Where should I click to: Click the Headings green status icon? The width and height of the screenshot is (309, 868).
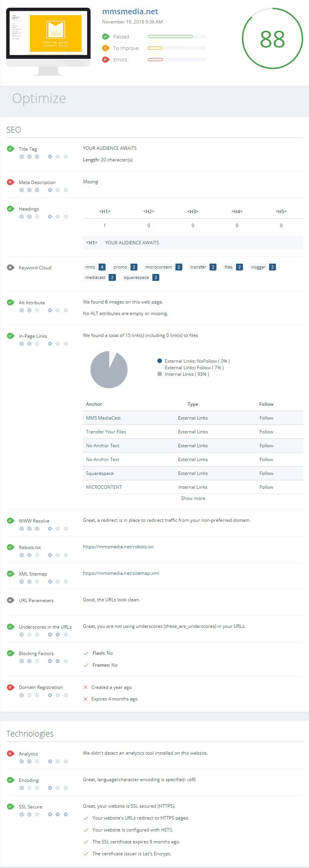click(x=11, y=209)
